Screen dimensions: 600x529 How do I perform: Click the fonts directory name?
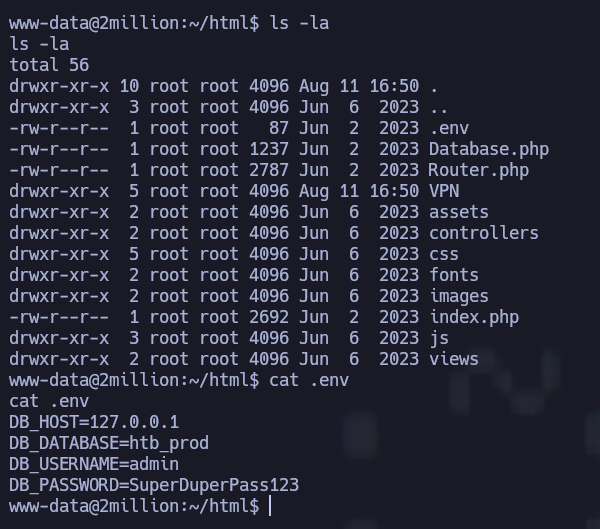coord(453,275)
